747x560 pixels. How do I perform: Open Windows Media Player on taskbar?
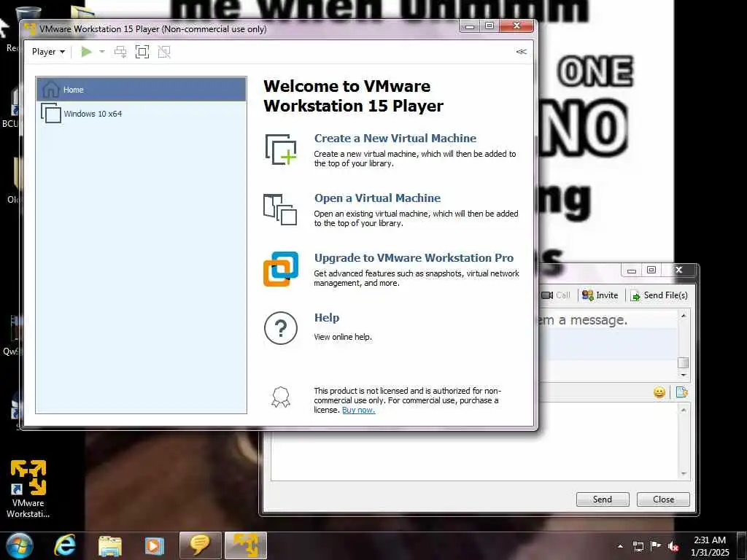pyautogui.click(x=154, y=546)
